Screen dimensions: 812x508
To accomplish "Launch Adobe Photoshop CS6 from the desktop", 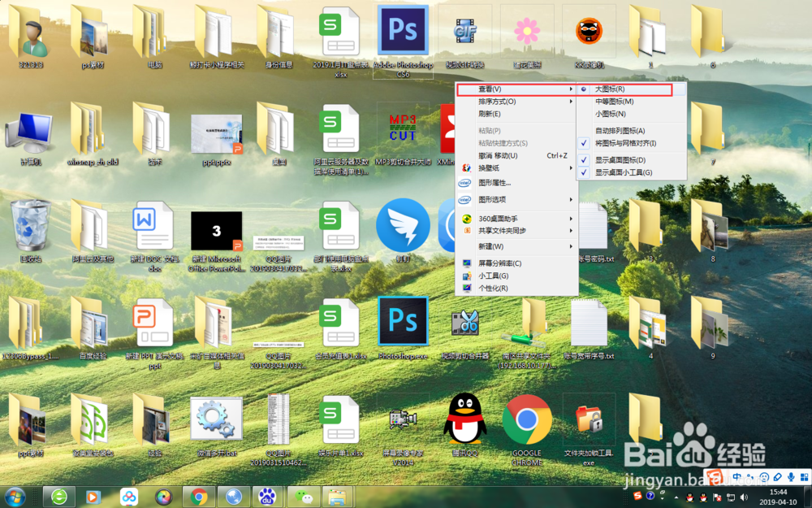I will (x=403, y=30).
